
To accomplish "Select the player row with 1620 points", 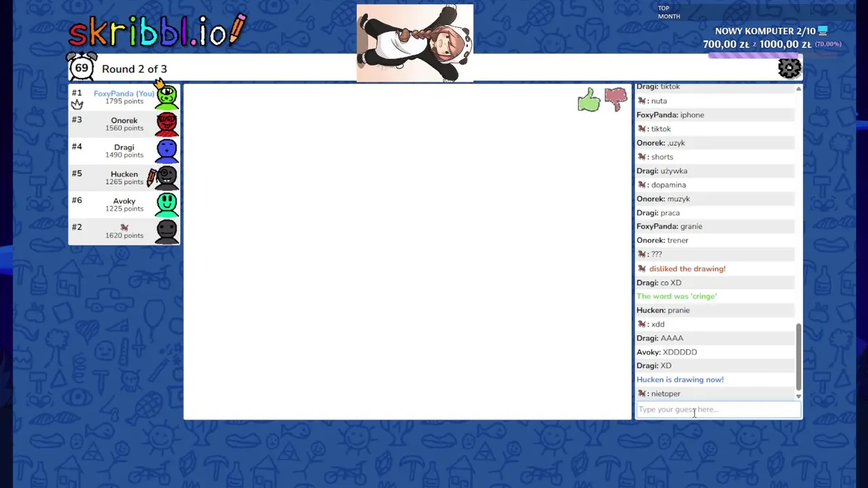I will pyautogui.click(x=124, y=232).
